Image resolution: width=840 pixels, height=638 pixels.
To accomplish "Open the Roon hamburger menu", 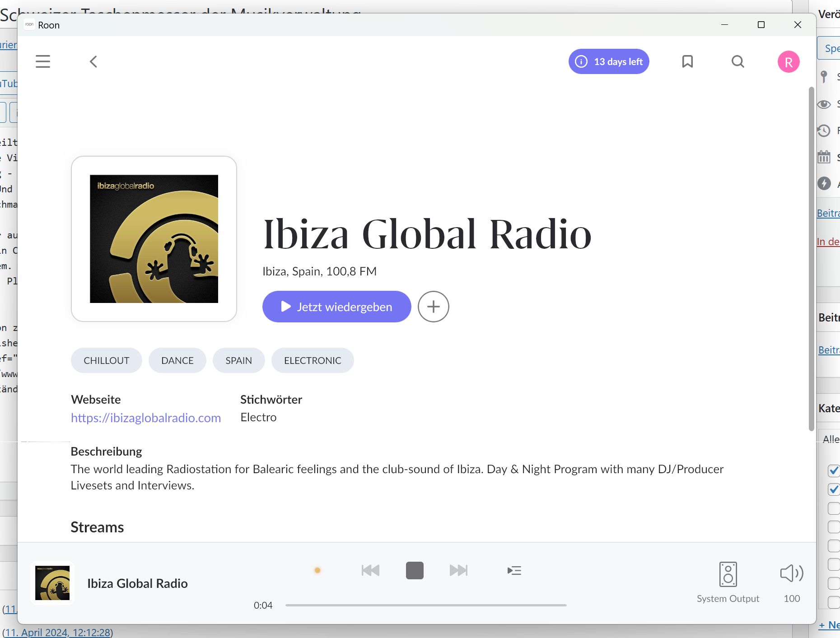I will (x=43, y=61).
